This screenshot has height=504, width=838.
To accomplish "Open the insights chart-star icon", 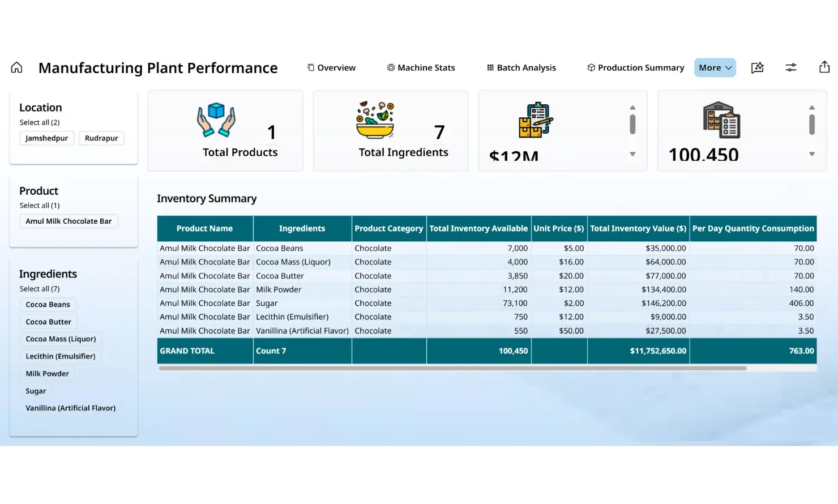I will pos(757,67).
